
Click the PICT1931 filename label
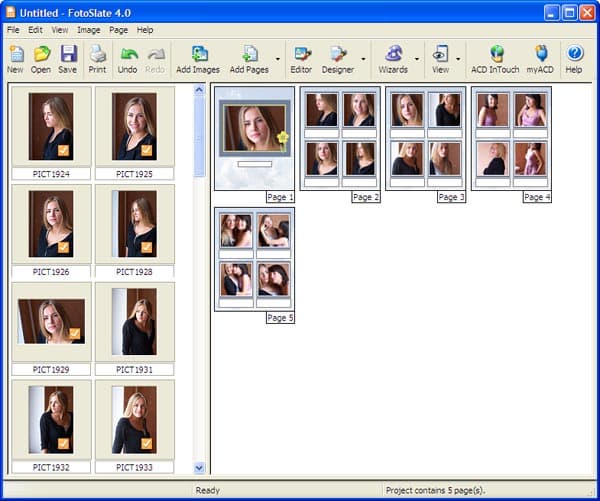(x=134, y=370)
